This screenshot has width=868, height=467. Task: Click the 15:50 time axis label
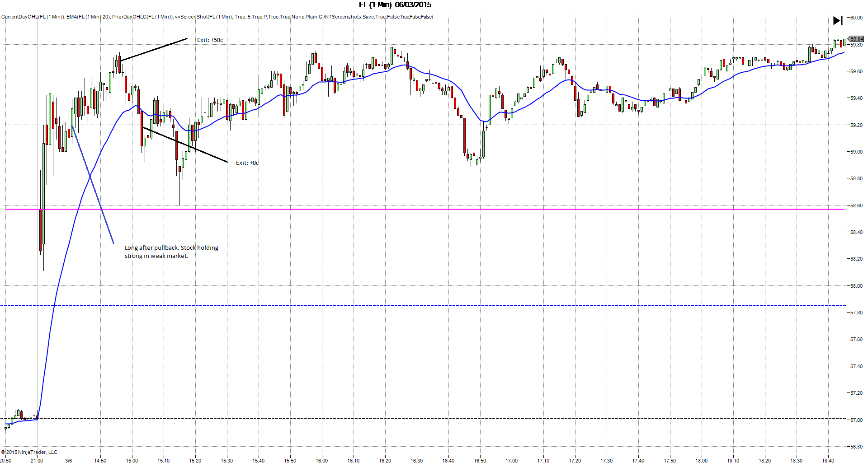pyautogui.click(x=290, y=461)
